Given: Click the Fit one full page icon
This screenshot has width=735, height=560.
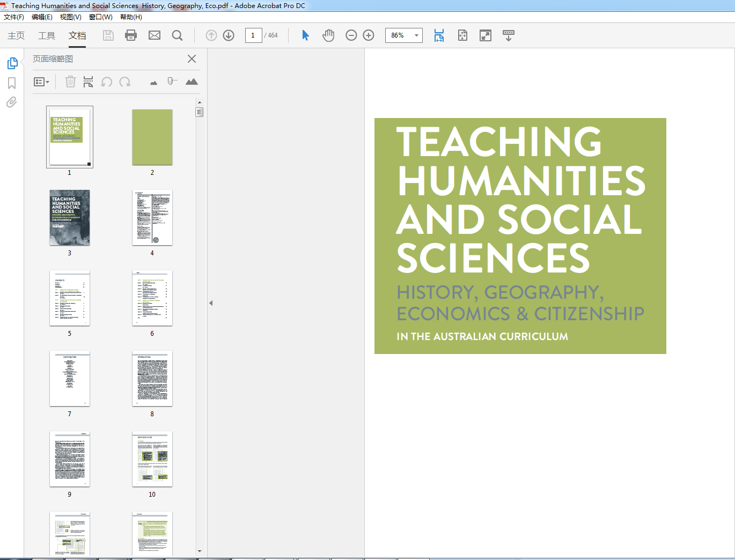Looking at the screenshot, I should tap(462, 35).
